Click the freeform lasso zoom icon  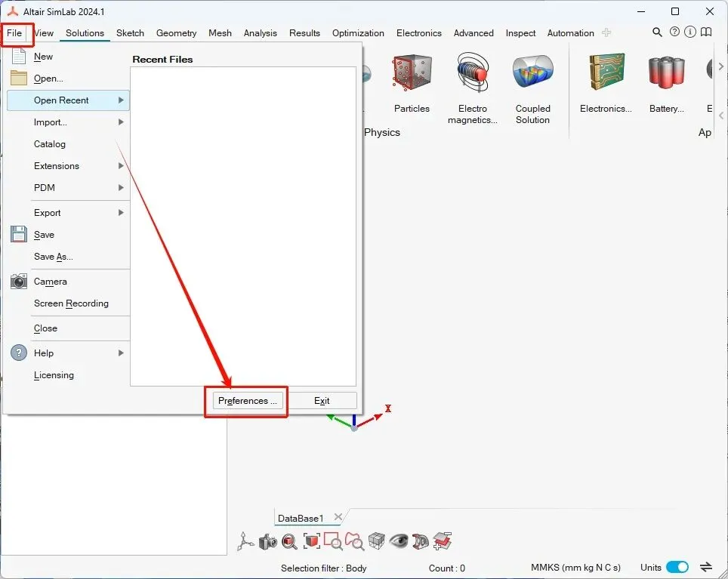point(355,541)
